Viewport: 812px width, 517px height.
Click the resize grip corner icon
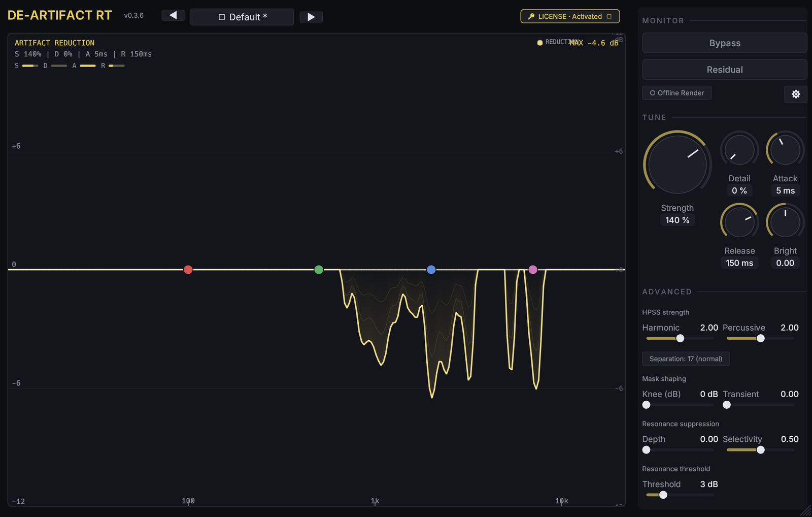[806, 511]
